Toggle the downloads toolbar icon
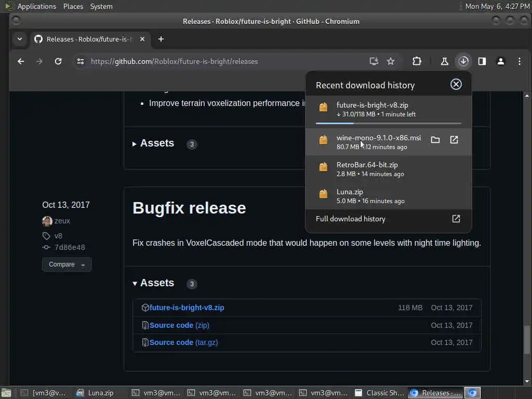Image resolution: width=532 pixels, height=399 pixels. click(463, 61)
